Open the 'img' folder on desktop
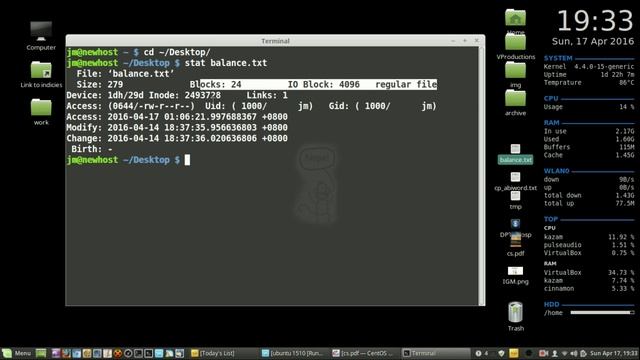This screenshot has height=360, width=640. click(515, 75)
